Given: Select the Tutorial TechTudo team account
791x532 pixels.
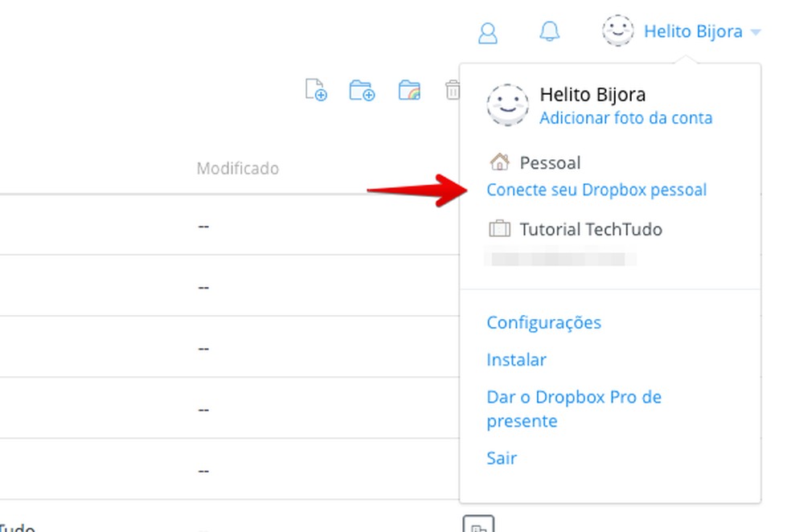Looking at the screenshot, I should [591, 229].
